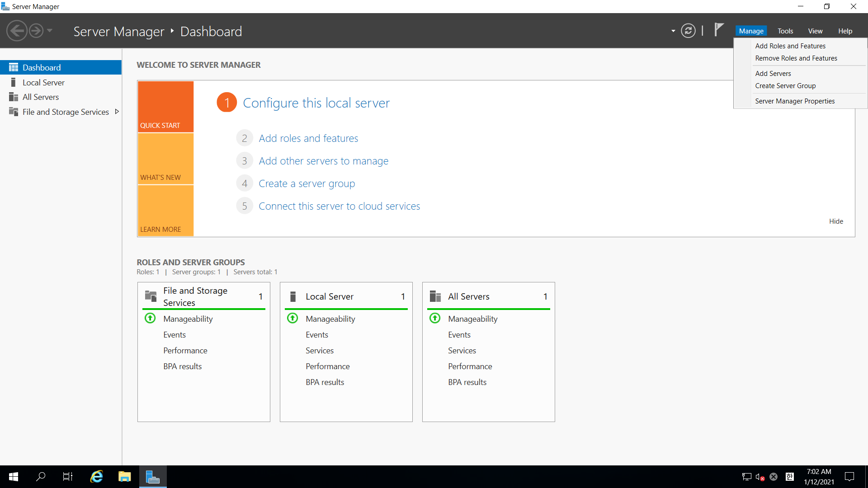Select Add Roles and Features menu entry
This screenshot has height=488, width=868.
790,46
